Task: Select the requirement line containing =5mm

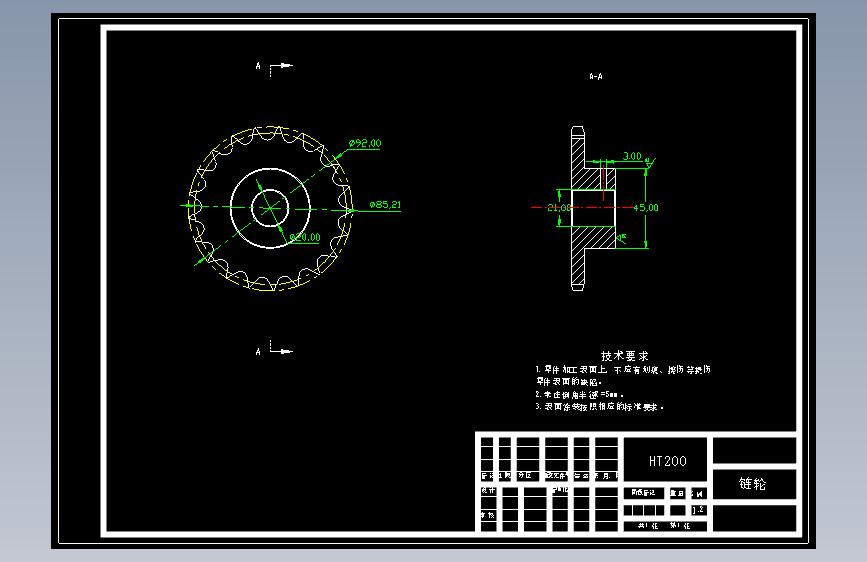Action: 579,394
